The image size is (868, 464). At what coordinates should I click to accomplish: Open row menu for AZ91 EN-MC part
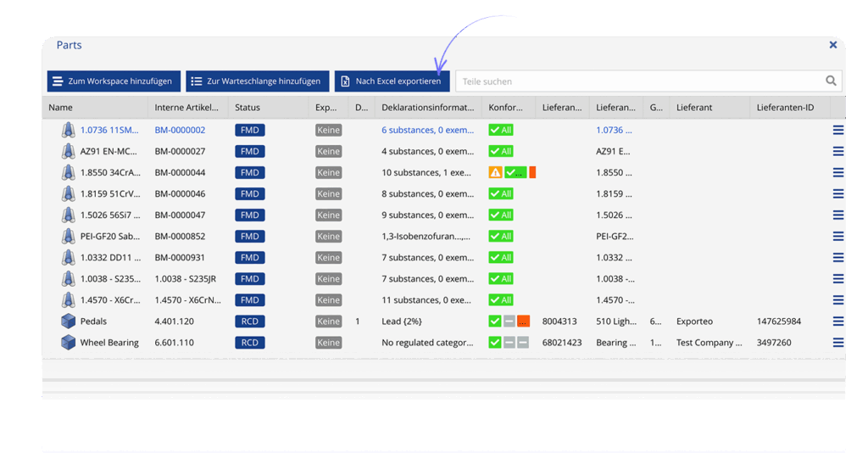pyautogui.click(x=838, y=151)
